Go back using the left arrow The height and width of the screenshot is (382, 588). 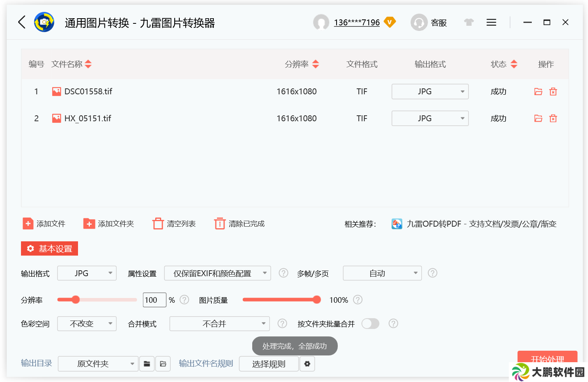click(x=22, y=22)
